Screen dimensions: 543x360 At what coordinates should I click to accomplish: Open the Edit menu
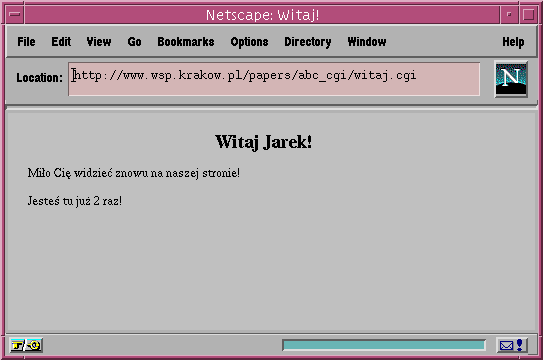click(61, 42)
